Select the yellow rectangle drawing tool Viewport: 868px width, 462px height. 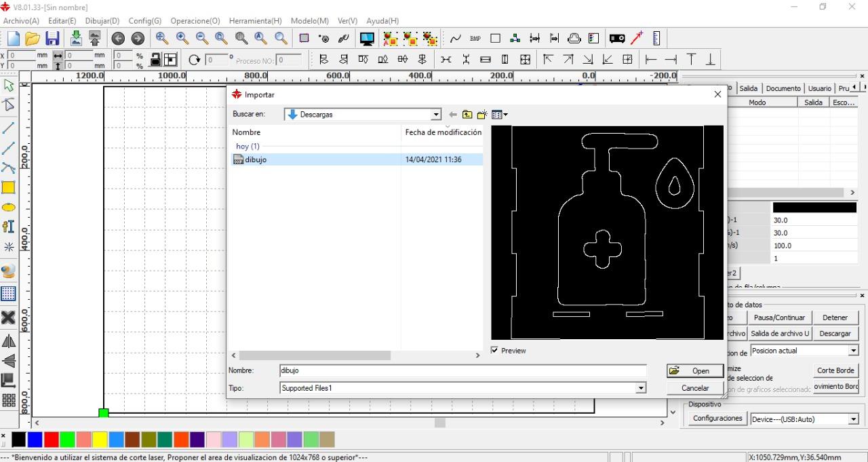(9, 188)
